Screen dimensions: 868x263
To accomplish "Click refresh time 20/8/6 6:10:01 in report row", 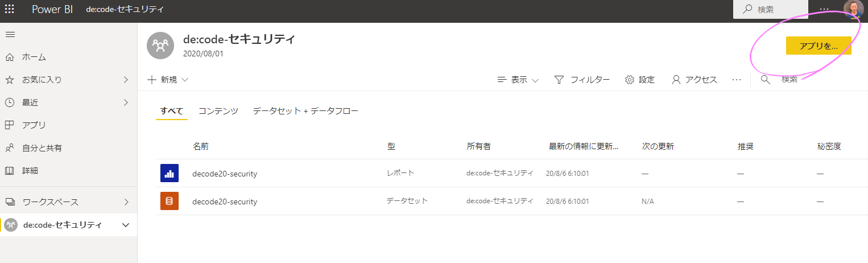I will pyautogui.click(x=567, y=174).
